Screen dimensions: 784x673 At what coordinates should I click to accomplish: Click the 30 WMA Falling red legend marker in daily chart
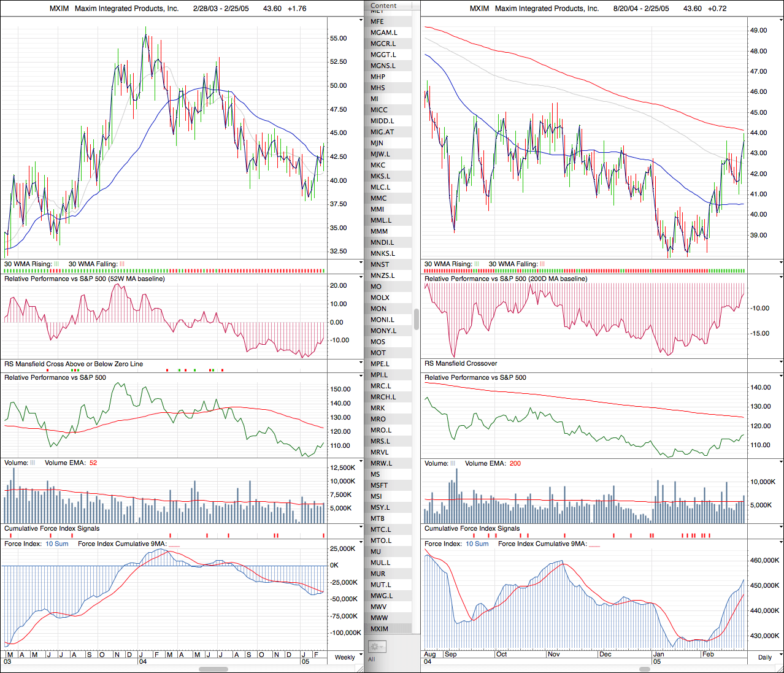click(x=542, y=264)
